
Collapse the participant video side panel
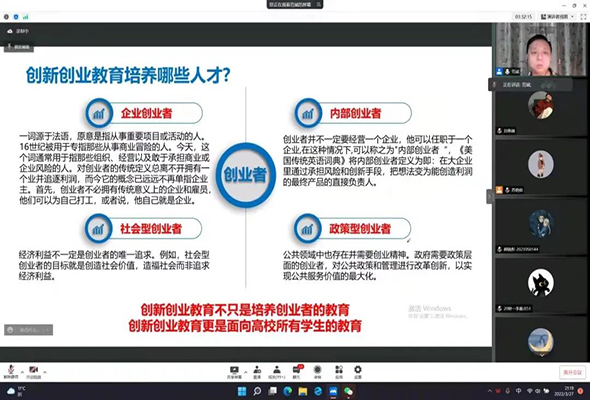tap(489, 196)
